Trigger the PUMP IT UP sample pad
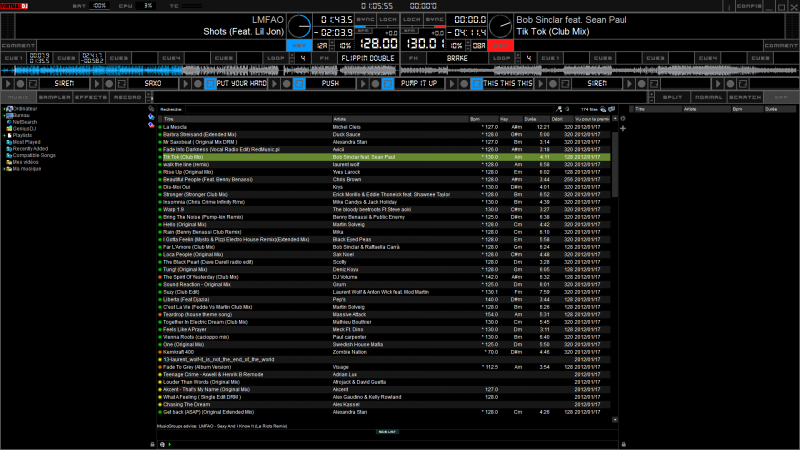Screen dimensions: 800x450 (x=419, y=84)
